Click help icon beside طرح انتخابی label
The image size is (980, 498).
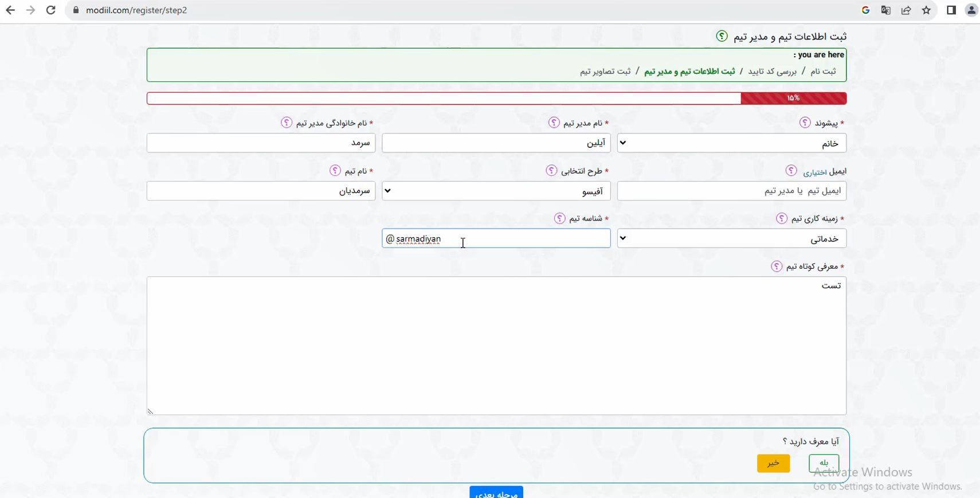[x=551, y=171]
